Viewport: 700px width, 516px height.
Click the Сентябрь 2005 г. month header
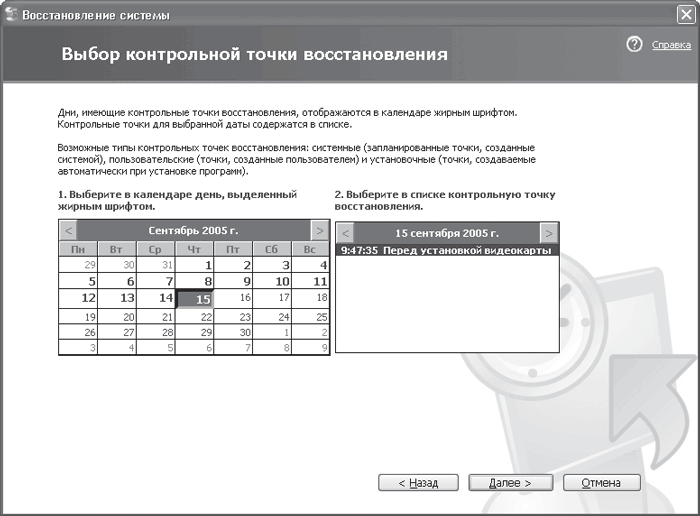(194, 231)
